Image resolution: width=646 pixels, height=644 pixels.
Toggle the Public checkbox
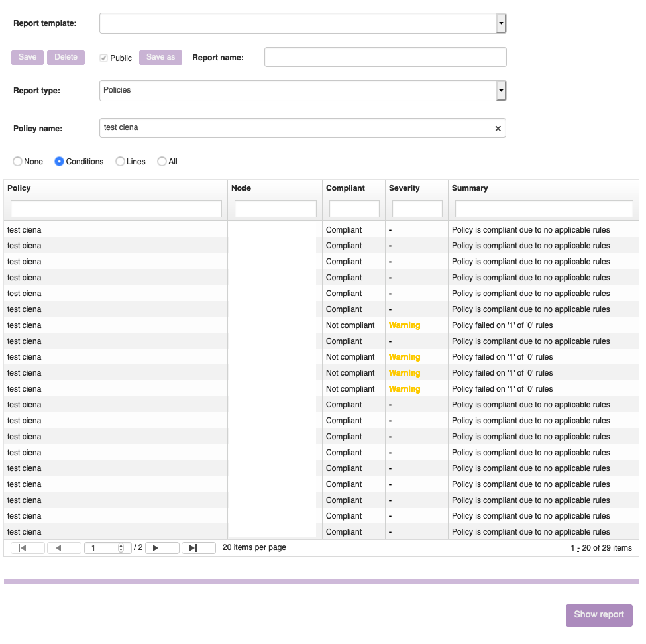click(104, 58)
